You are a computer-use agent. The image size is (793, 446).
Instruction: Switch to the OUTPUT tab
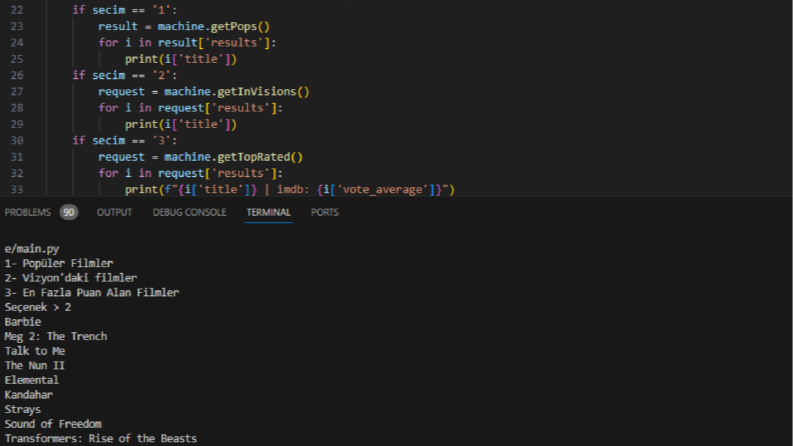click(x=114, y=212)
